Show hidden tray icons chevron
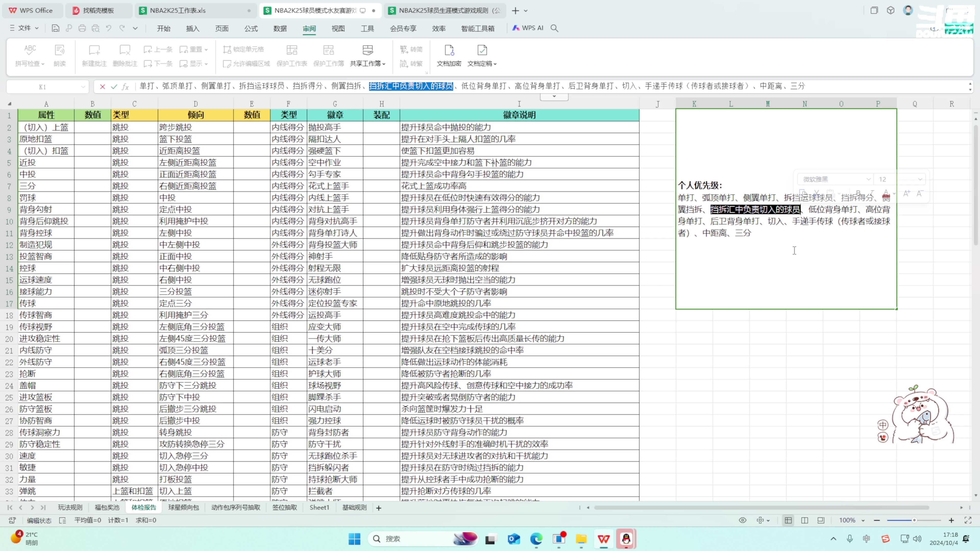Screen dimensions: 980x551 (x=833, y=539)
